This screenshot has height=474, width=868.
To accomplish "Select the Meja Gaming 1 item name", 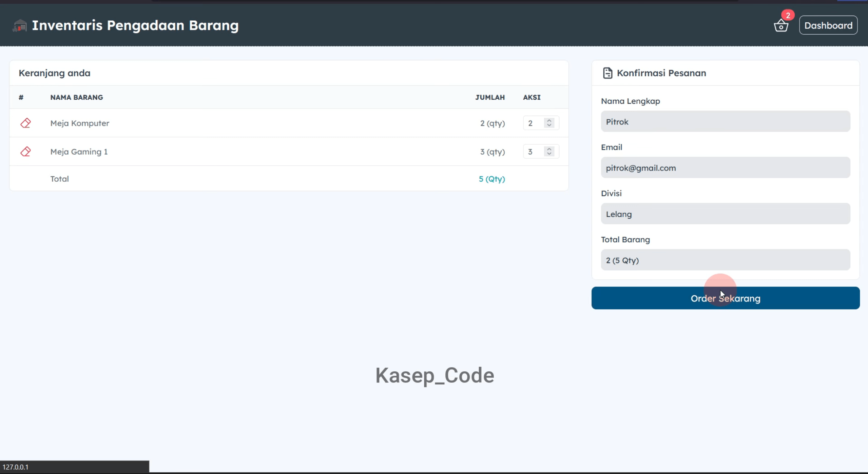I will (79, 152).
